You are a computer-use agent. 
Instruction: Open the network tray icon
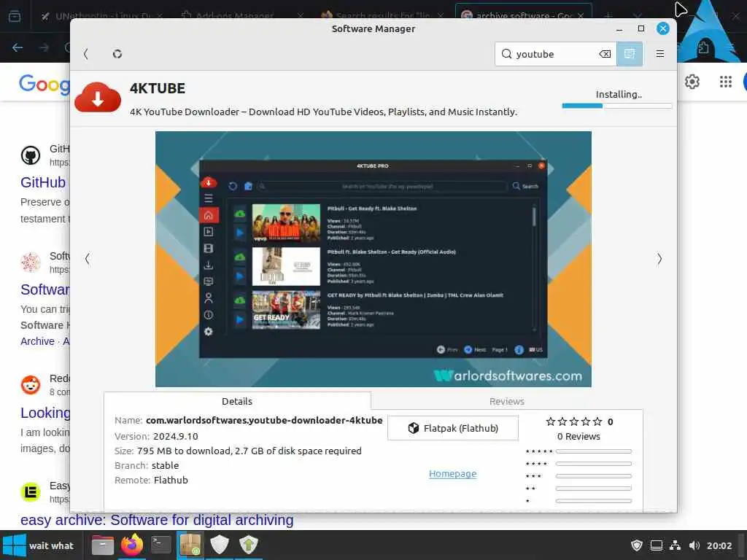(x=675, y=545)
